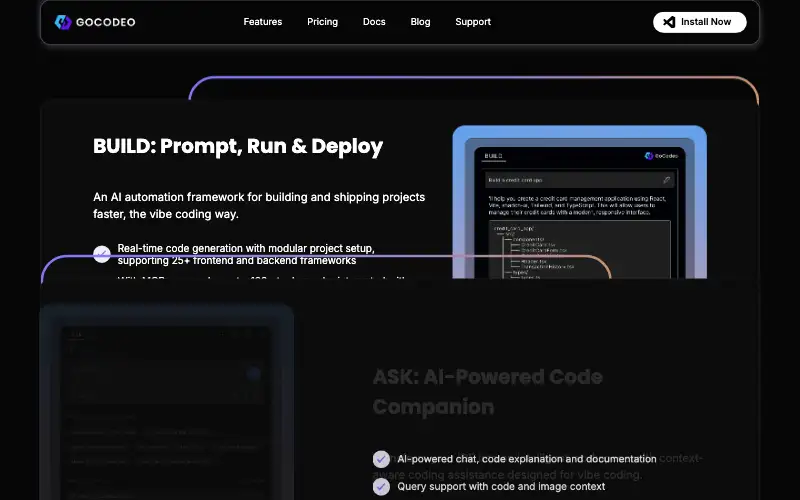Screen dimensions: 800x500
Task: Click checkmark beside Query support feature
Action: click(x=381, y=487)
